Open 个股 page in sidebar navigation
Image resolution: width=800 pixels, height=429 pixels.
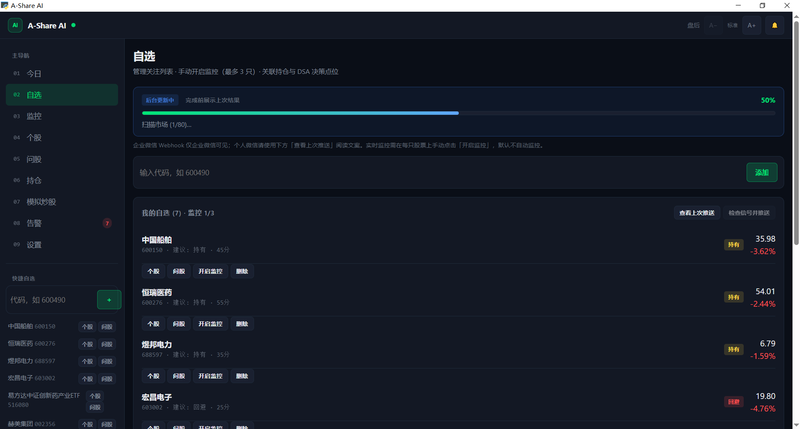[62, 138]
